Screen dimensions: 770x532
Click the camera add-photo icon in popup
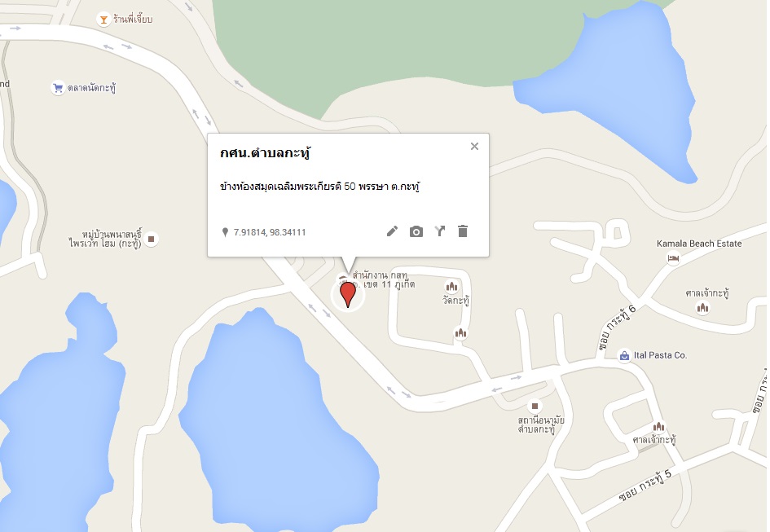[x=416, y=232]
